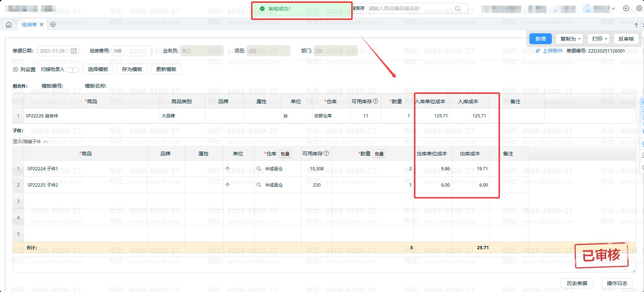This screenshot has height=292, width=644.
Task: Open 列设置 column settings
Action: point(24,70)
